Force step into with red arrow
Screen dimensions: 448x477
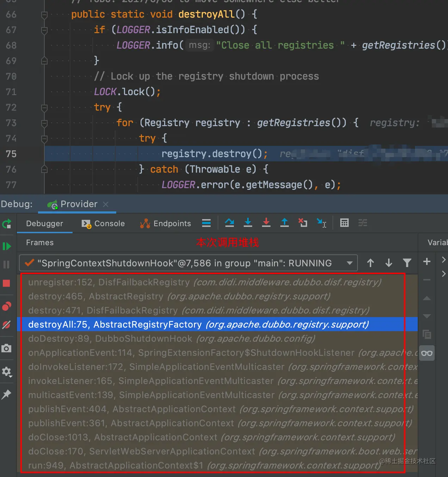(x=266, y=223)
